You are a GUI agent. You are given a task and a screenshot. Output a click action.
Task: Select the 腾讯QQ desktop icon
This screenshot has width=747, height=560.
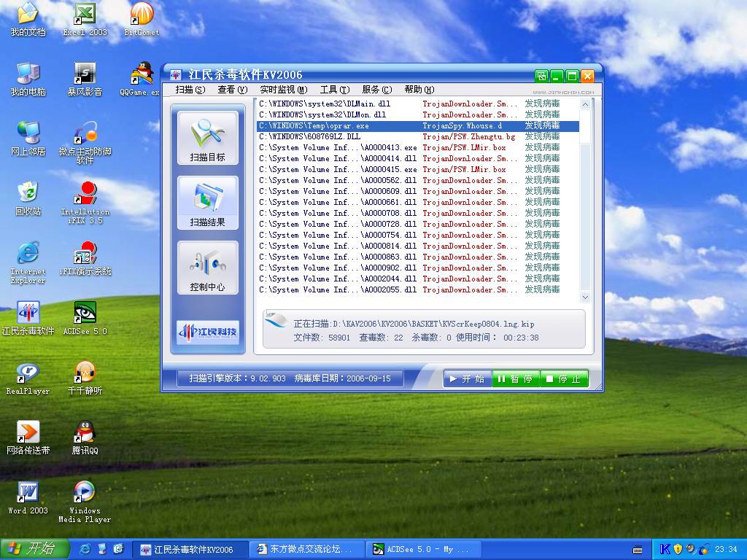click(85, 438)
